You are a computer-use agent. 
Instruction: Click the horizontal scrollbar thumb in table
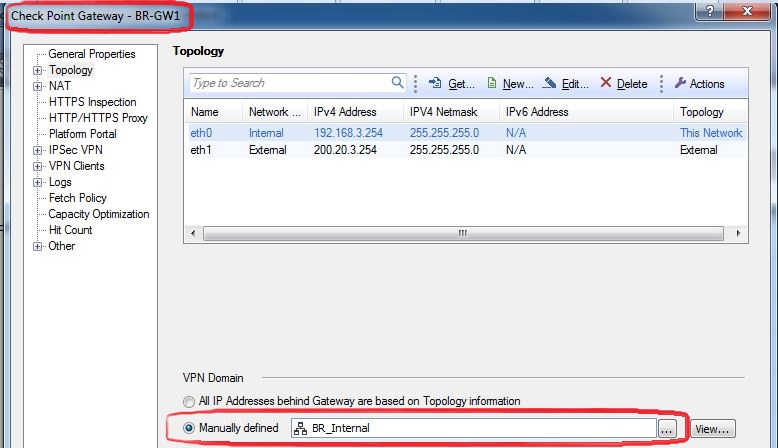[463, 233]
